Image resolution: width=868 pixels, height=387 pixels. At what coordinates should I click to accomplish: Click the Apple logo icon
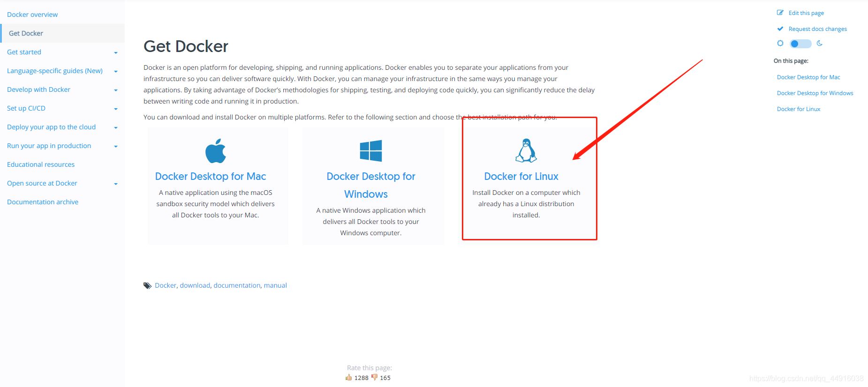coord(216,151)
